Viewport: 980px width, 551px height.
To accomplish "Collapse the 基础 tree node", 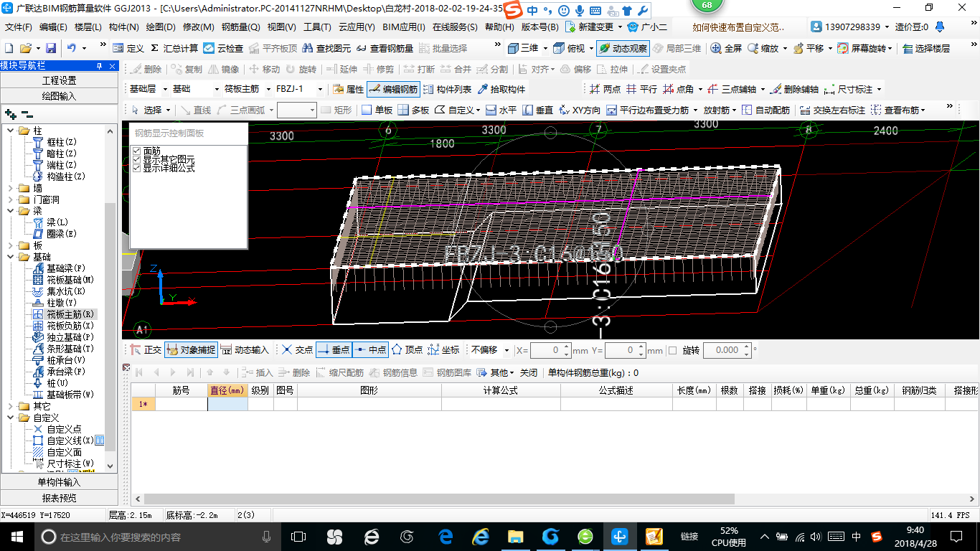I will pos(11,257).
